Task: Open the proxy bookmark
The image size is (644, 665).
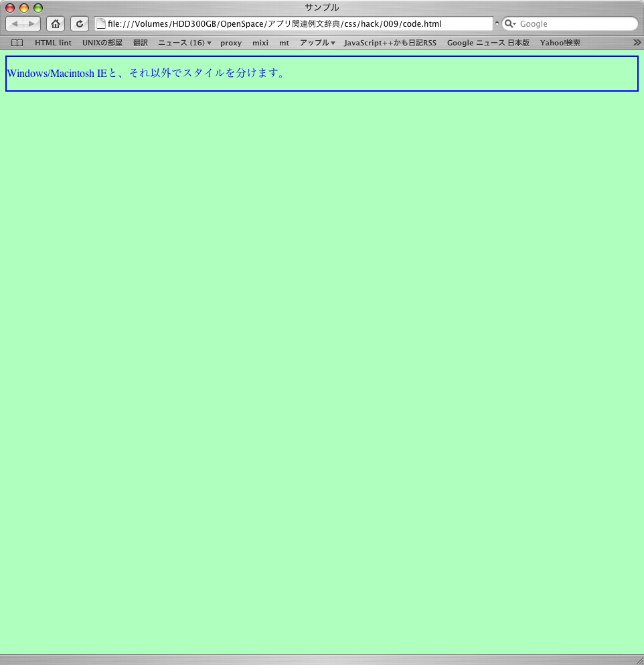Action: (x=231, y=43)
